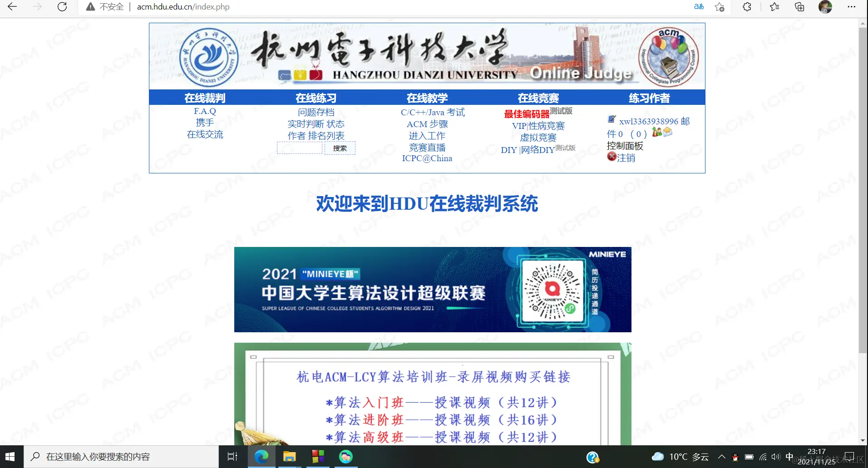Screen dimensions: 868x468
Task: Open the ICPC@China link
Action: [x=427, y=158]
